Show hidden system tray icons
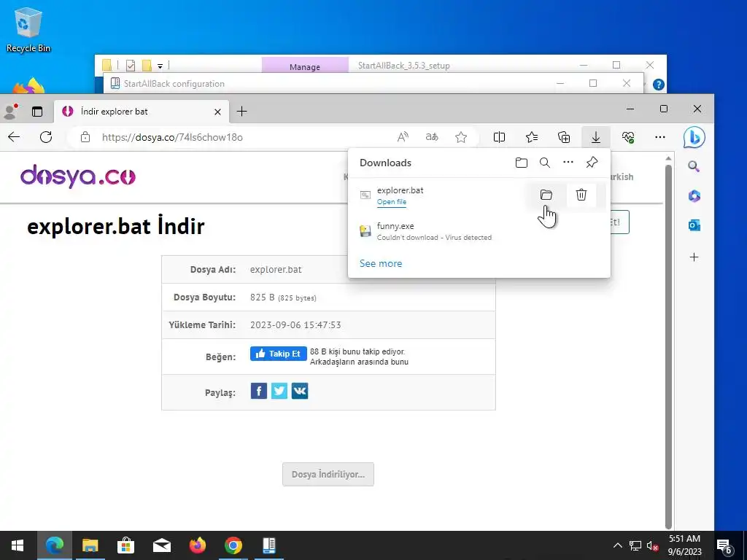The height and width of the screenshot is (560, 747). (x=617, y=545)
